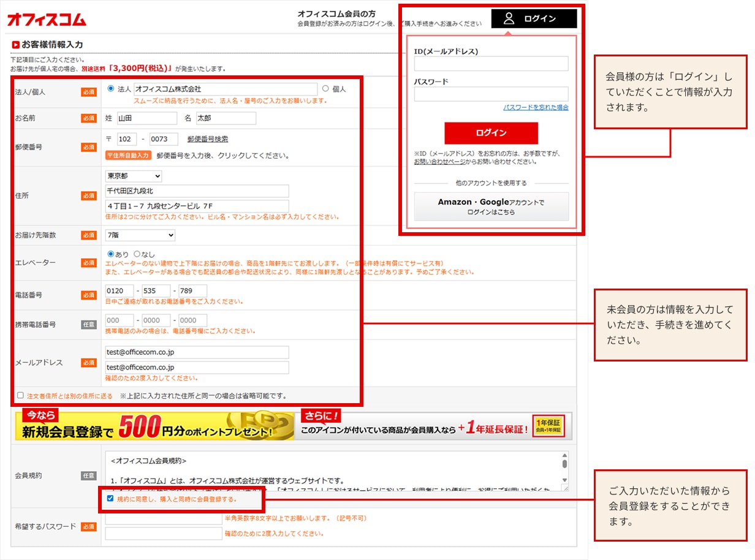Open the prefecture dropdown showing 東京都
Viewport: 755px width, 560px height.
pyautogui.click(x=133, y=175)
